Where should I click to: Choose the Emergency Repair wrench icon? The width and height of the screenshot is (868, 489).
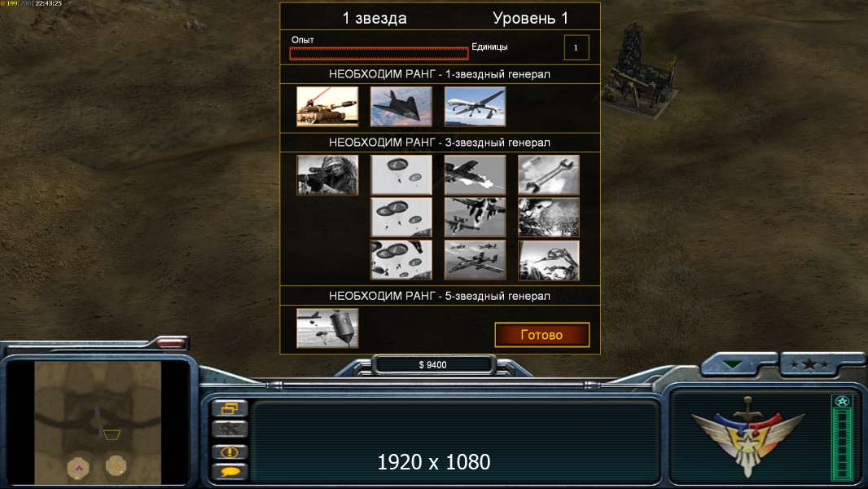coord(549,175)
